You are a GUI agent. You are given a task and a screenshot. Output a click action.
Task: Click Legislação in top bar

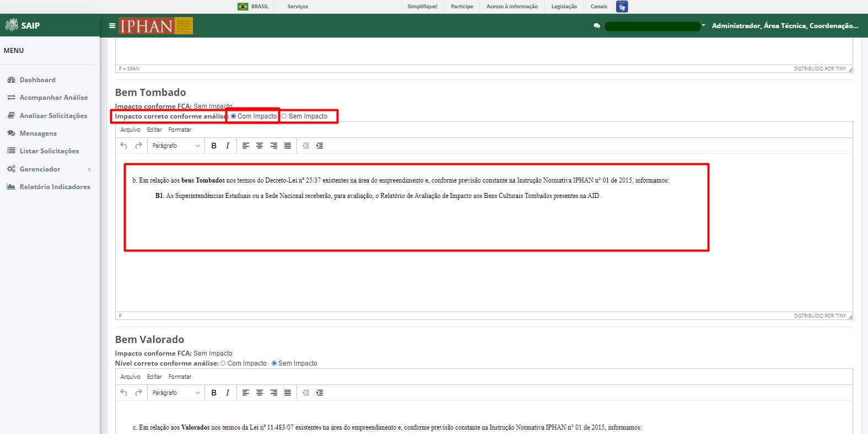(564, 7)
